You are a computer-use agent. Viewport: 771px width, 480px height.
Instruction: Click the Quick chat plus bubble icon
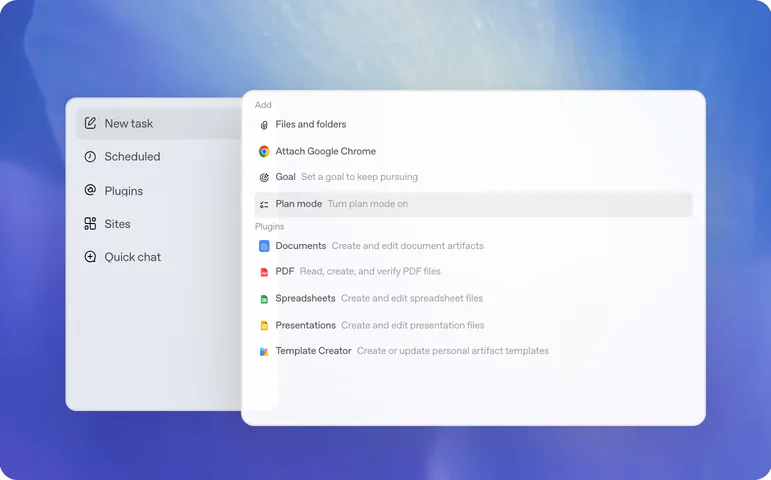coord(90,257)
